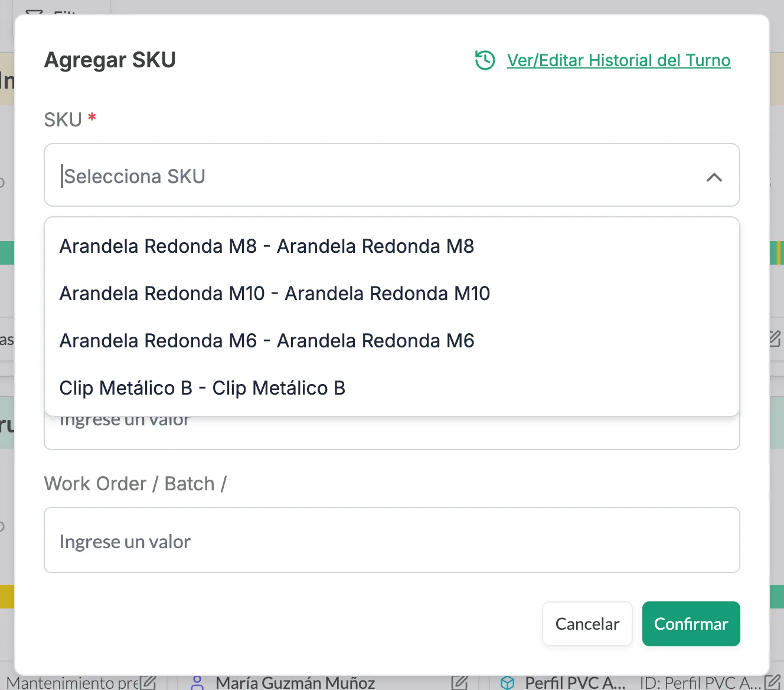Viewport: 784px width, 690px height.
Task: Choose Arandela Redonda M6 option
Action: coord(392,341)
